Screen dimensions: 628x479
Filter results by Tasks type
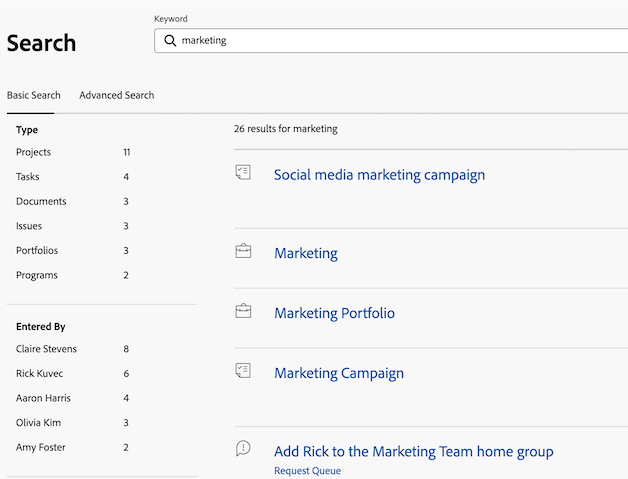(29, 177)
